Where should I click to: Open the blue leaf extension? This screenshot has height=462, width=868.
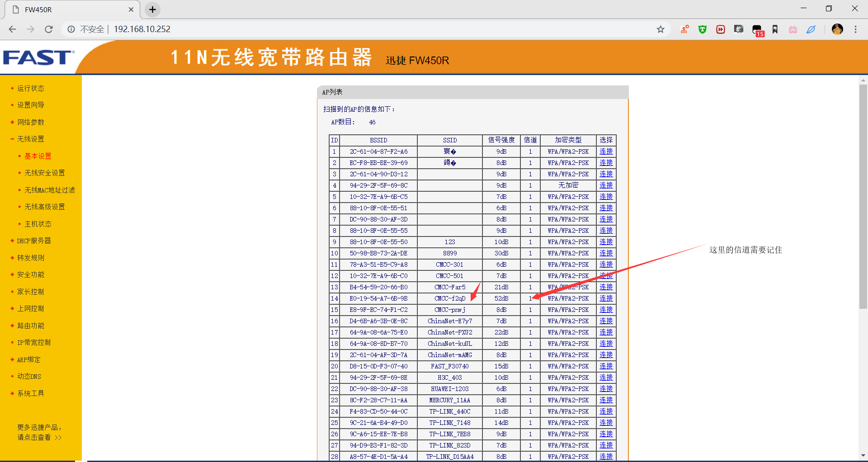click(811, 29)
